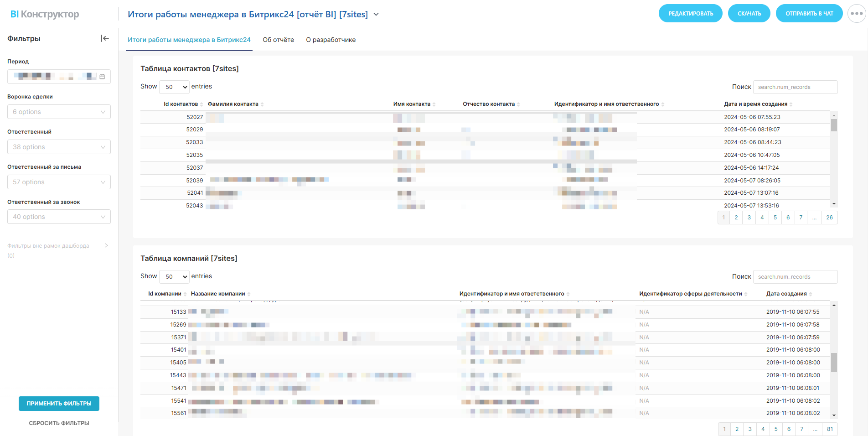Viewport: 868px width, 436px height.
Task: Expand the report title dropdown chevron
Action: pyautogui.click(x=376, y=14)
